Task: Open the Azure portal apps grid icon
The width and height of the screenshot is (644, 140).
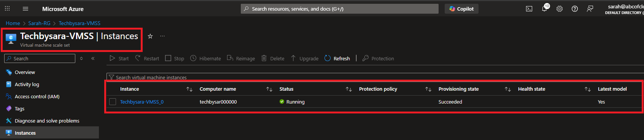Action: (7, 9)
